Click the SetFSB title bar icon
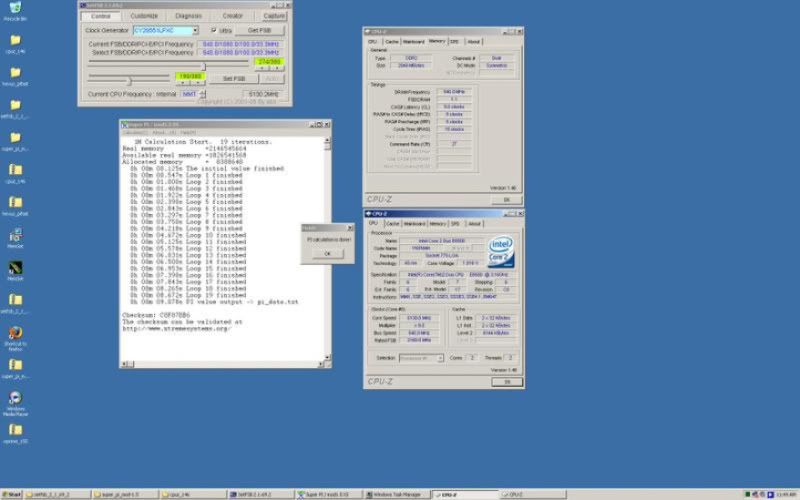800x500 pixels. click(83, 5)
